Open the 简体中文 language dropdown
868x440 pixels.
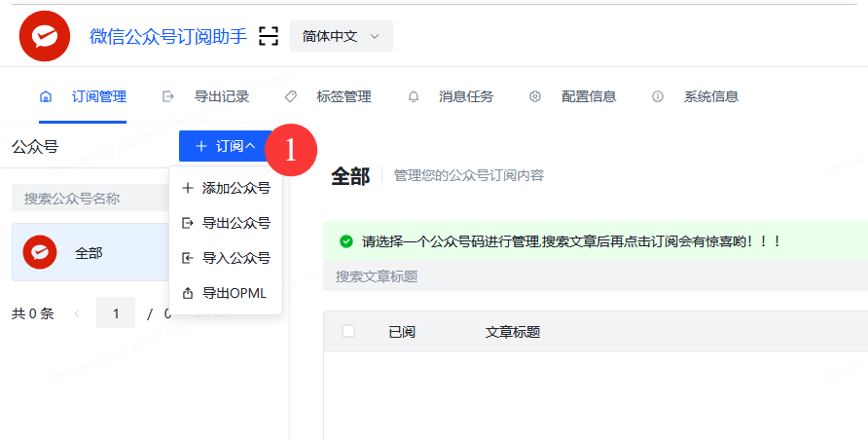click(x=341, y=36)
